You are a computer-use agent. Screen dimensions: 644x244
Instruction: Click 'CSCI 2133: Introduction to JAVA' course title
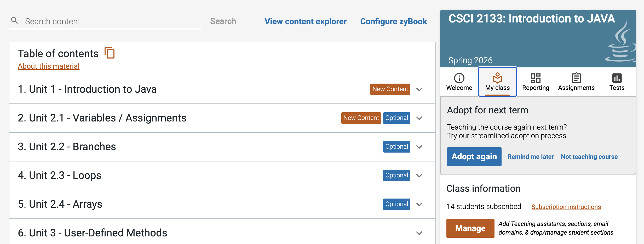pyautogui.click(x=532, y=19)
